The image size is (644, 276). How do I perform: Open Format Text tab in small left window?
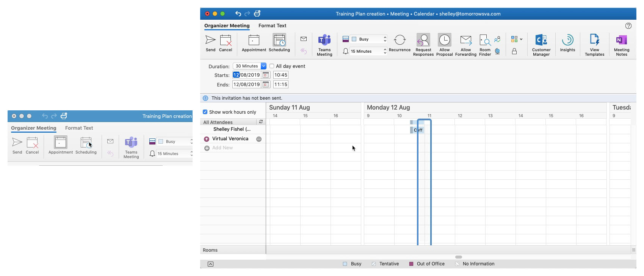point(79,128)
